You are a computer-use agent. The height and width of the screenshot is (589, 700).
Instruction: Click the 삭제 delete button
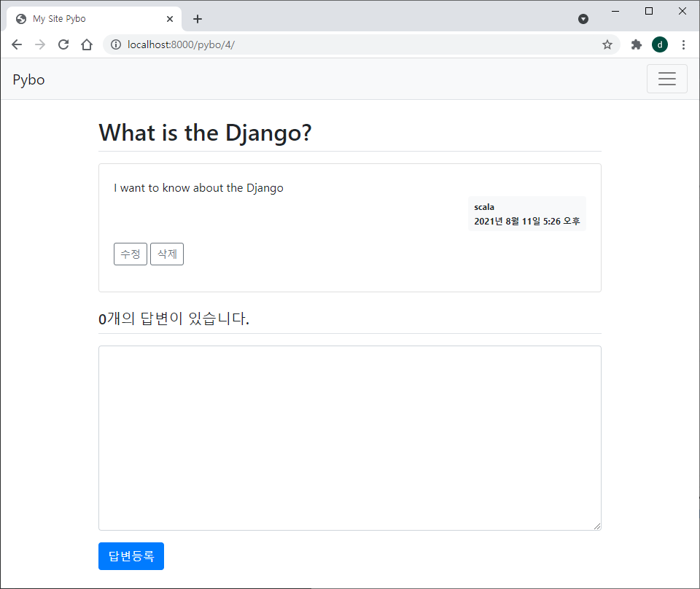tap(167, 254)
